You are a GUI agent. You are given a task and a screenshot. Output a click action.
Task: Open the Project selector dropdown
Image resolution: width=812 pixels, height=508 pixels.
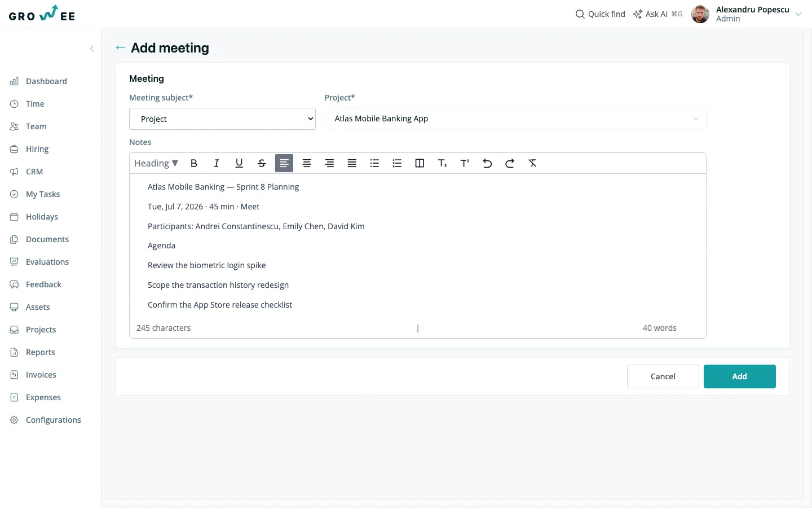(x=515, y=119)
